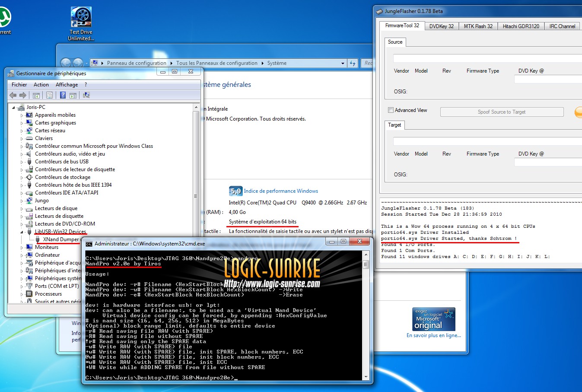The width and height of the screenshot is (582, 392).
Task: Open En savoir plus en ligne link
Action: tap(434, 335)
